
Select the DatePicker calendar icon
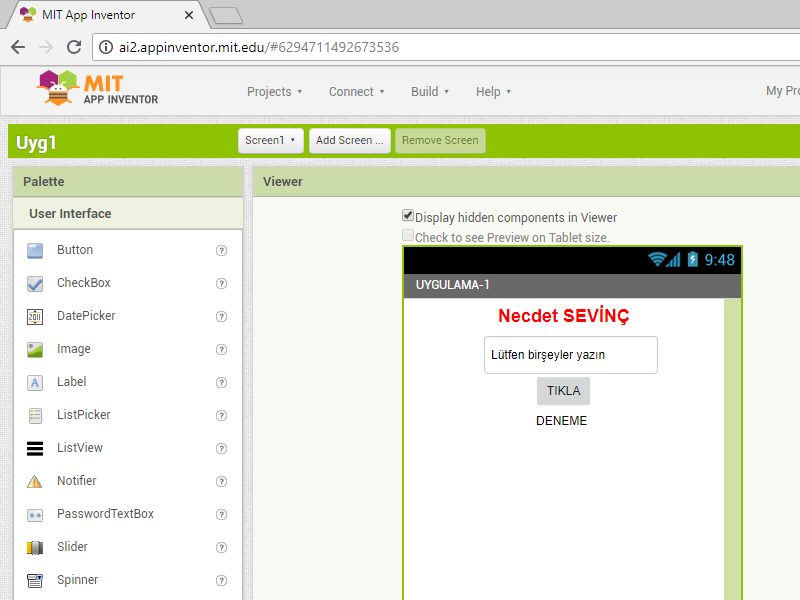pos(35,316)
